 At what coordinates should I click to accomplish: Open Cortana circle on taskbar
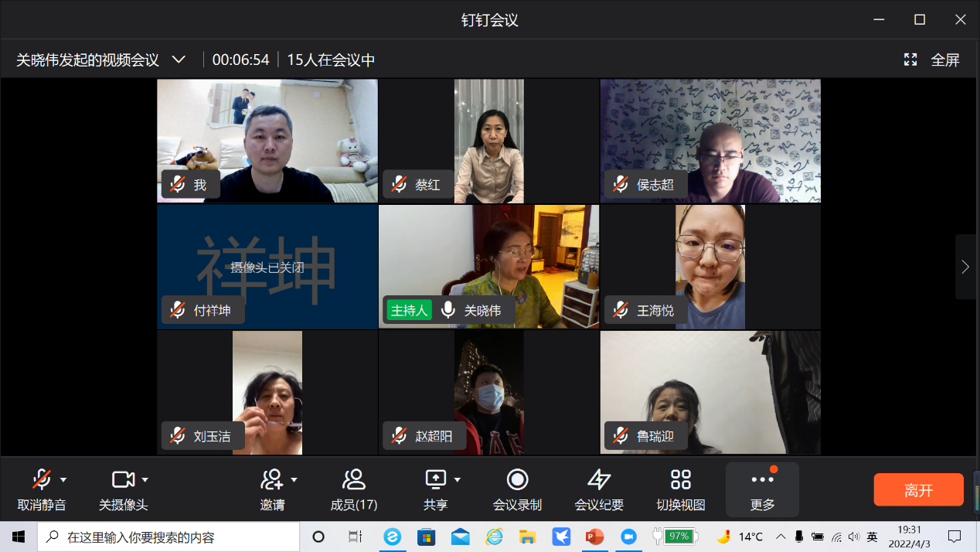(318, 537)
